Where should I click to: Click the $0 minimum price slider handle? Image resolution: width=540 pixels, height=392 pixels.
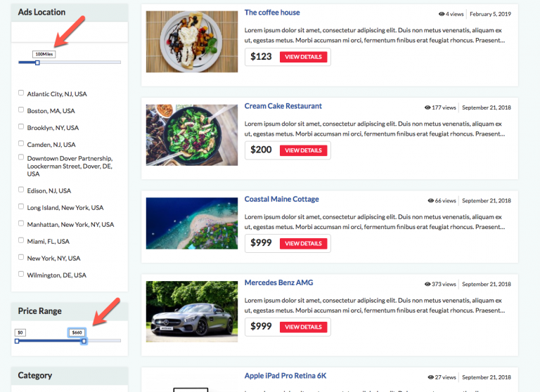17,341
